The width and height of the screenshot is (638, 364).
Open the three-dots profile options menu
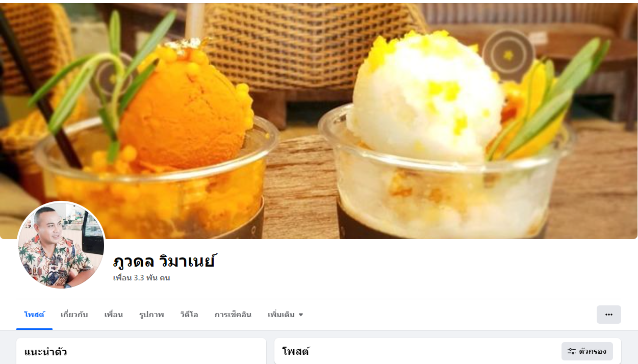[608, 315]
